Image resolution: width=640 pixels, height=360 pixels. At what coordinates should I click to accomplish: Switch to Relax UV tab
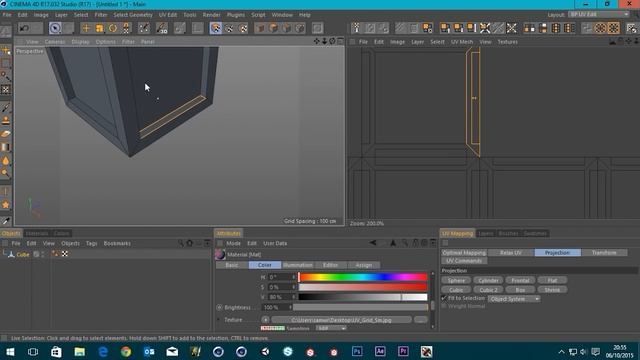coord(511,253)
